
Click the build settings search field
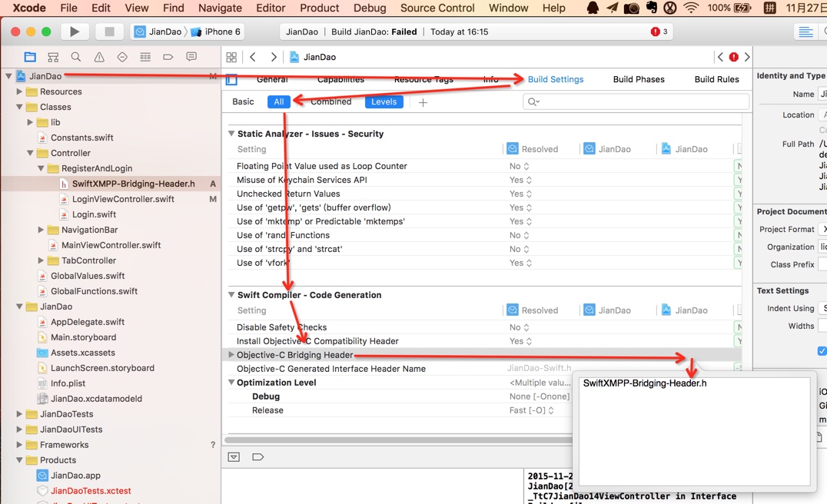636,101
